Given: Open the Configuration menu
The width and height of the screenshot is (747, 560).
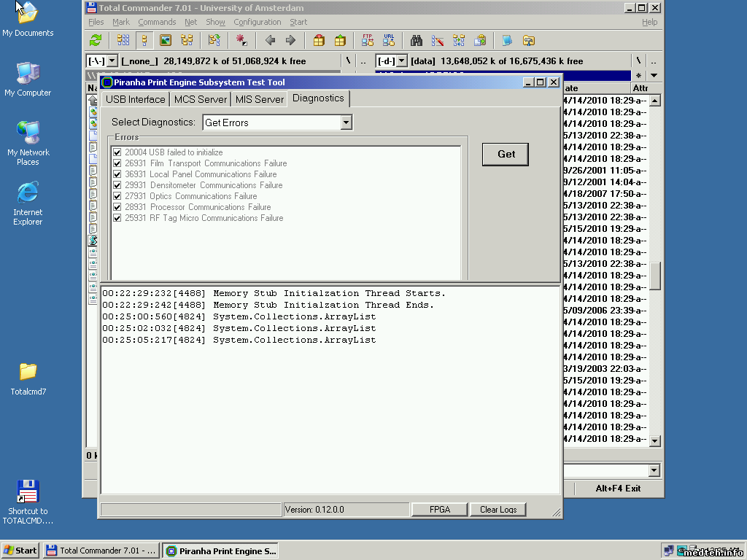Looking at the screenshot, I should (257, 23).
